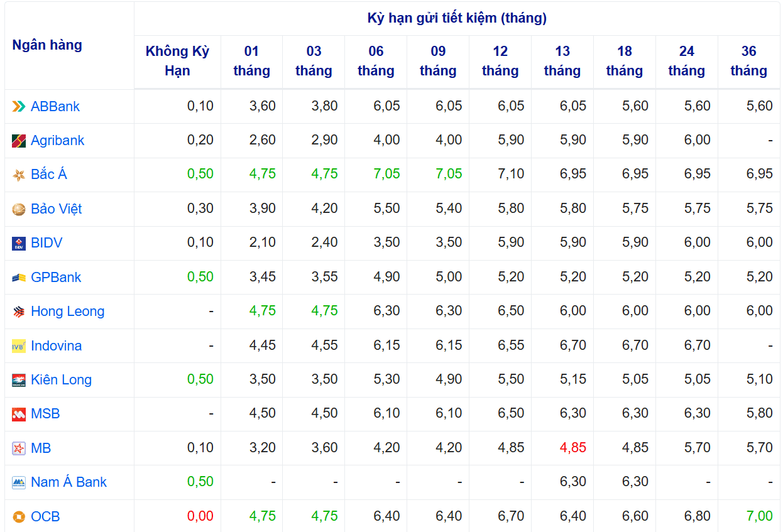Click the '06 tháng' column header
The width and height of the screenshot is (783, 532).
(x=376, y=61)
